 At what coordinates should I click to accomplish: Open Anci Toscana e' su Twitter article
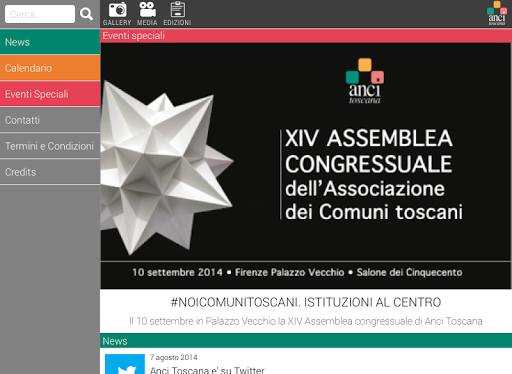(207, 370)
